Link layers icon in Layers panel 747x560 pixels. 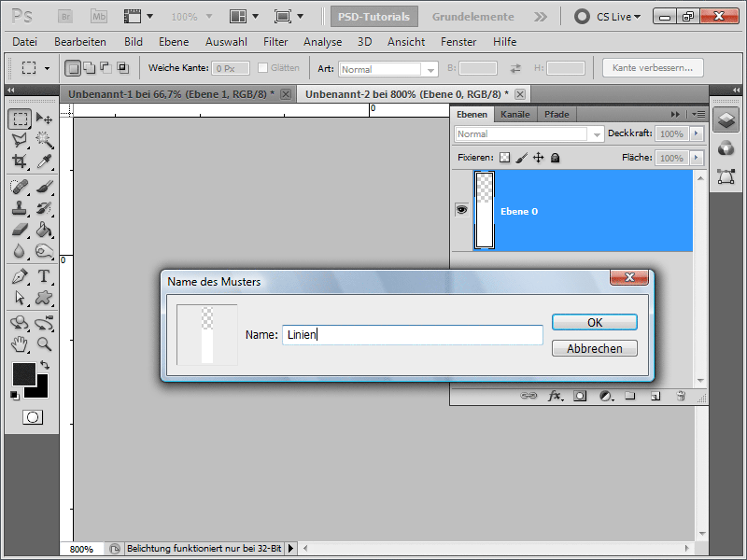coord(529,396)
